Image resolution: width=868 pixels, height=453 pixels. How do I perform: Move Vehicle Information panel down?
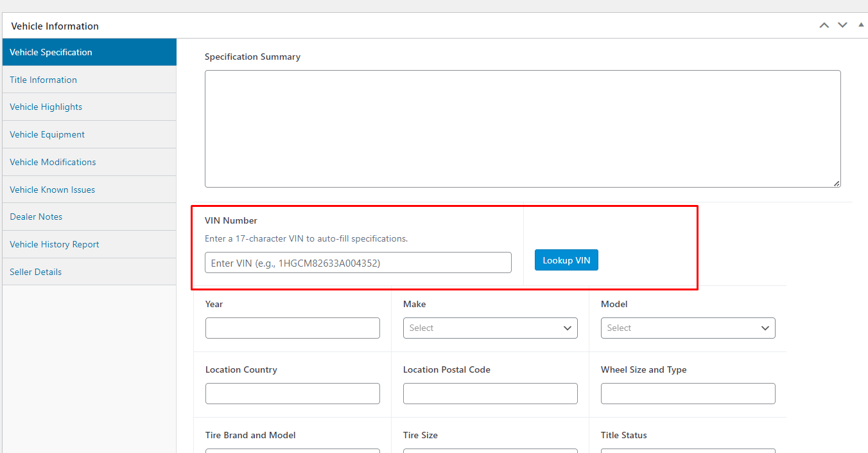[x=842, y=26]
